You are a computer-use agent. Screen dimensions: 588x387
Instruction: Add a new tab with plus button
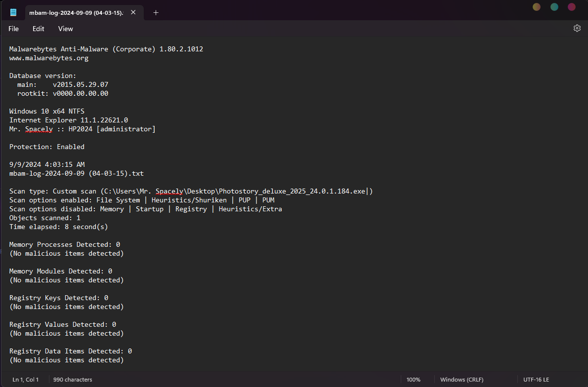tap(156, 13)
